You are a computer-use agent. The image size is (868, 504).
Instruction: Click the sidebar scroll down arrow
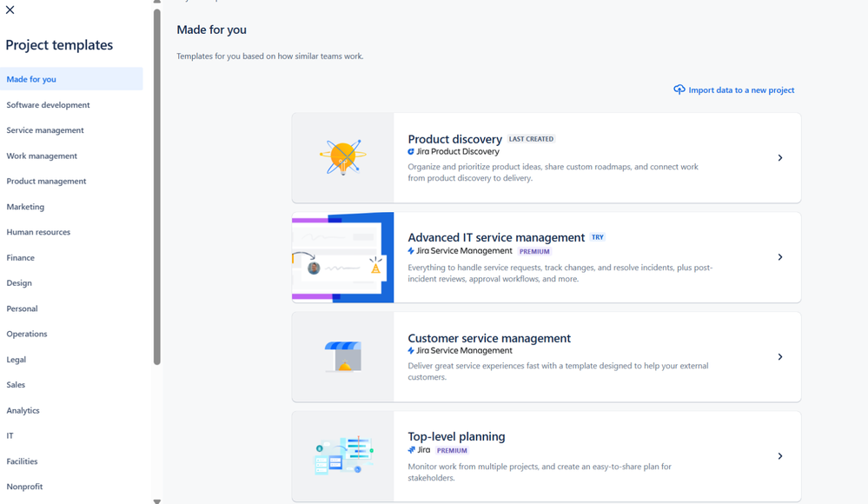click(157, 501)
